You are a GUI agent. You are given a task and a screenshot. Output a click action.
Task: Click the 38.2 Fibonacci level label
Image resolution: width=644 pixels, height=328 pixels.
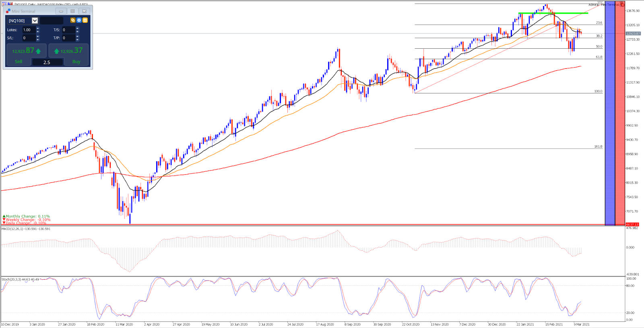pyautogui.click(x=599, y=36)
